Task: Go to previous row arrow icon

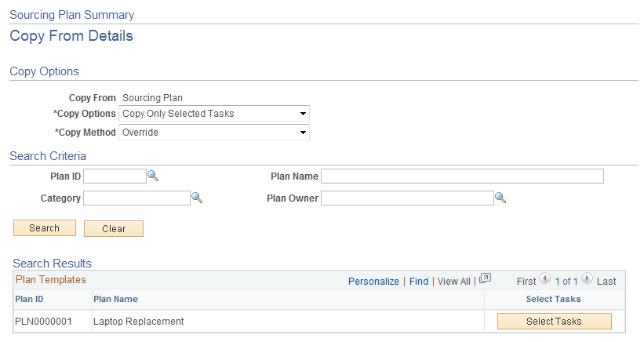Action: pyautogui.click(x=545, y=279)
